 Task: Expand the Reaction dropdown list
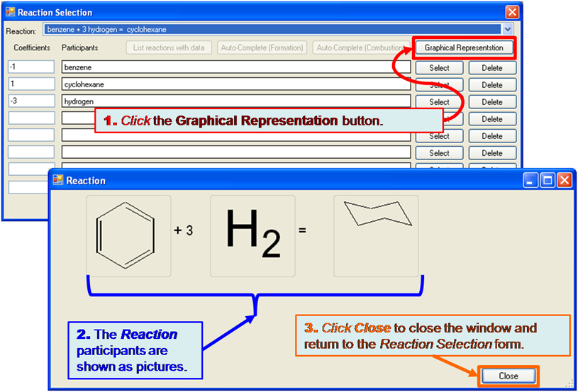[x=507, y=30]
